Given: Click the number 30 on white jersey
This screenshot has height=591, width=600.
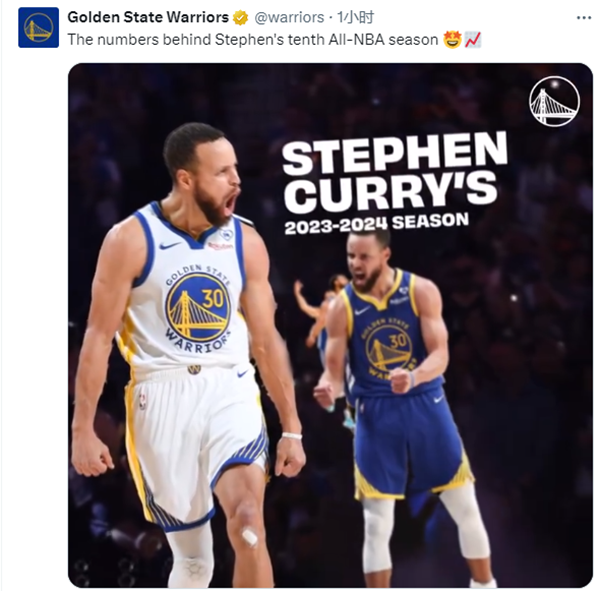Looking at the screenshot, I should click(x=212, y=299).
